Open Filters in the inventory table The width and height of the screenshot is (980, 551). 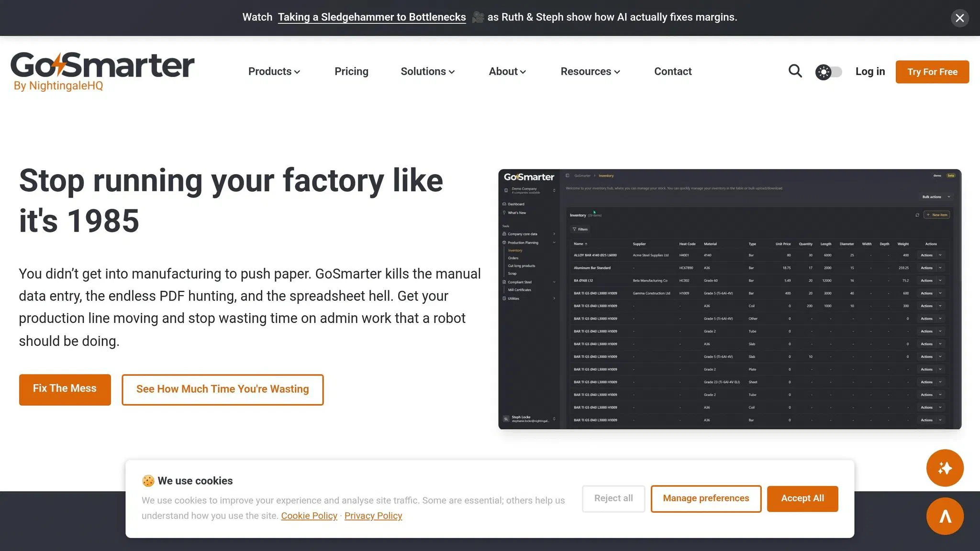pos(580,230)
